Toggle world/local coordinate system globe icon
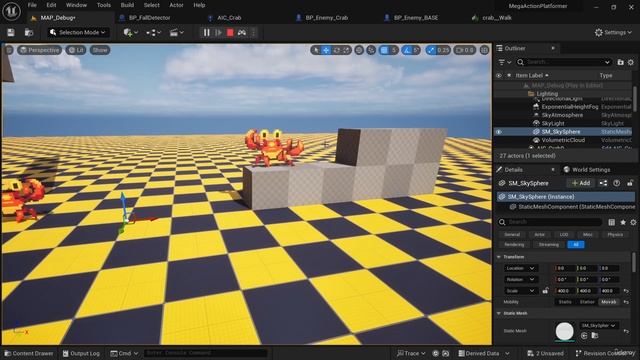The width and height of the screenshot is (640, 360). point(359,50)
